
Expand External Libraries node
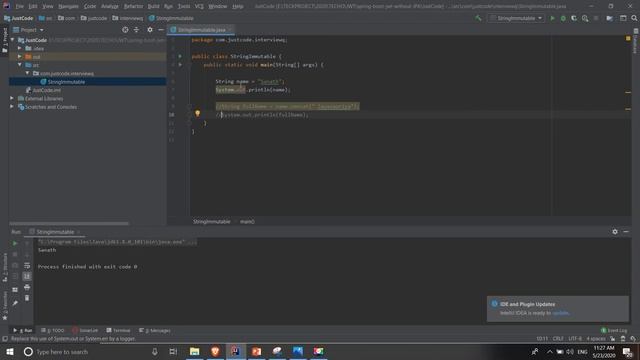tap(12, 98)
